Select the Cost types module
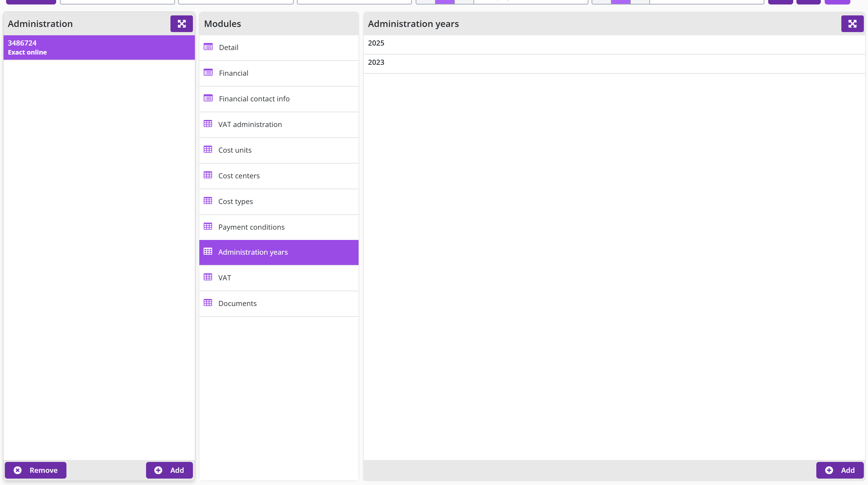The image size is (868, 485). tap(279, 201)
